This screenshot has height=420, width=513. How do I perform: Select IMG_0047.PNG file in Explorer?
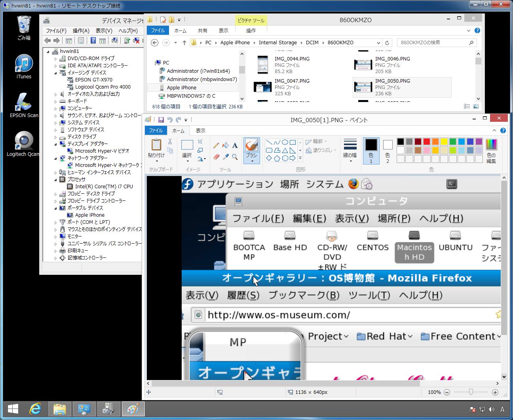(x=301, y=87)
